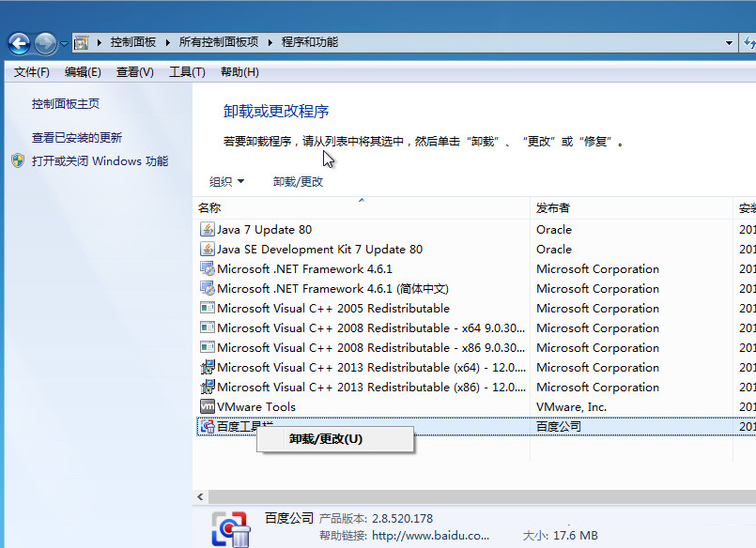The image size is (756, 548).
Task: Click the Java 7 Update 80 icon
Action: (208, 229)
